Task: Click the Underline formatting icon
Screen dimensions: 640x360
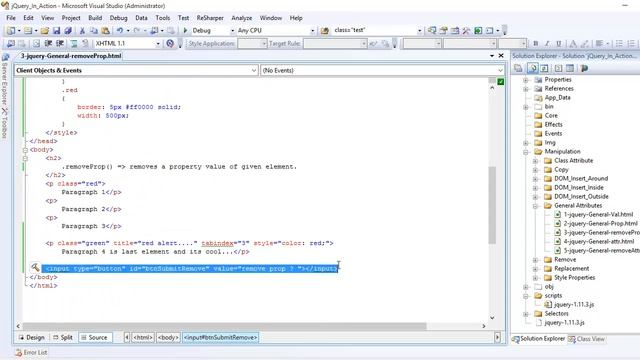Action: click(559, 43)
